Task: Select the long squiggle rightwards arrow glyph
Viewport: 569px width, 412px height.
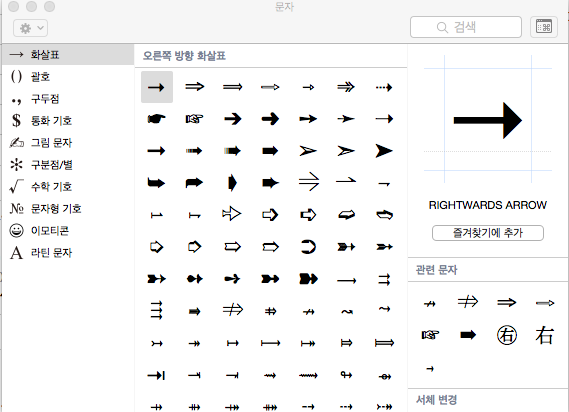Action: [x=308, y=376]
